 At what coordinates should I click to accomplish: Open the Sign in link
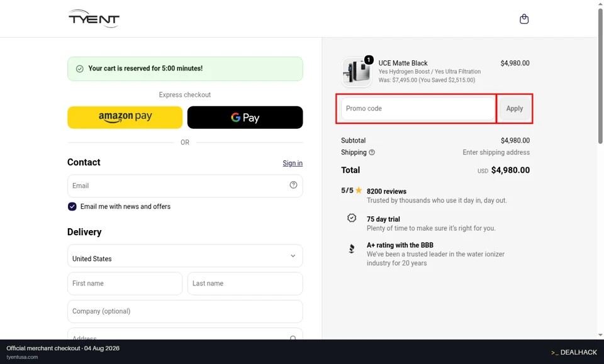point(293,163)
